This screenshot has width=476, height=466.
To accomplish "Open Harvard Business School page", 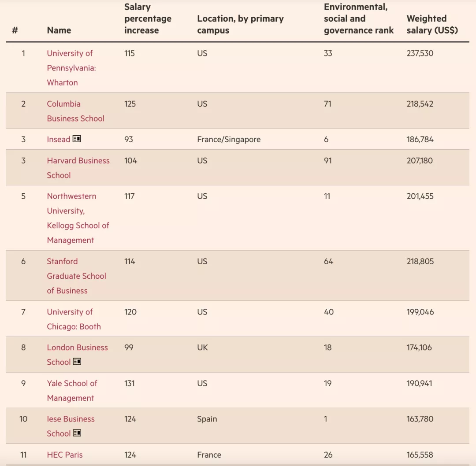I will [x=78, y=168].
